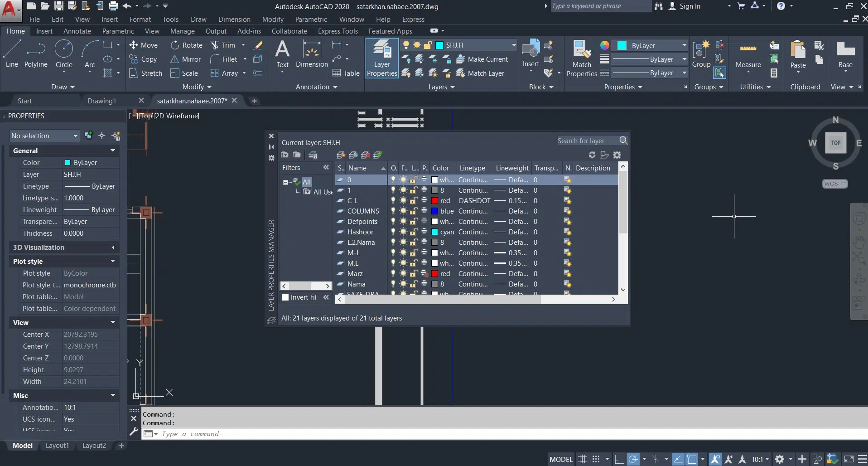Click the blue color swatch of COLUMNS layer

pyautogui.click(x=434, y=211)
